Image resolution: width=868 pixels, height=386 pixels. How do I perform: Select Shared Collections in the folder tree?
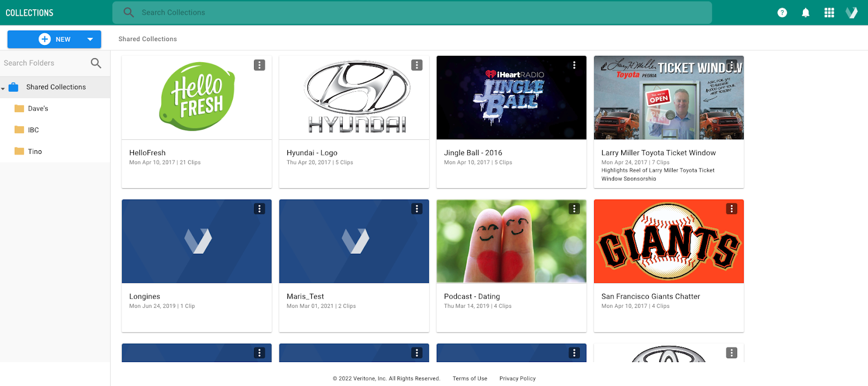(x=55, y=87)
